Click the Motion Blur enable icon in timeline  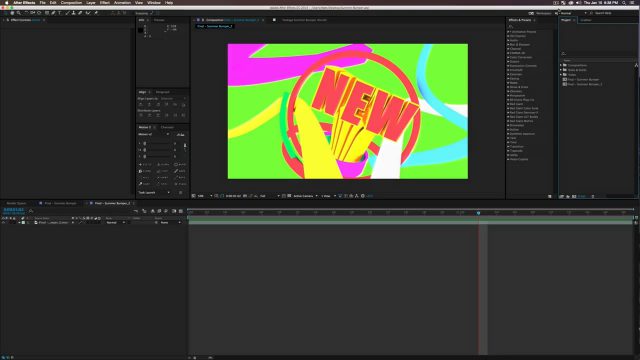pyautogui.click(x=166, y=211)
